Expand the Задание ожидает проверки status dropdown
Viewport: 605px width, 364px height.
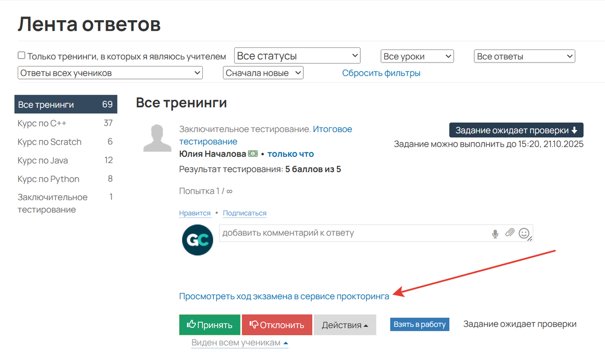point(516,130)
